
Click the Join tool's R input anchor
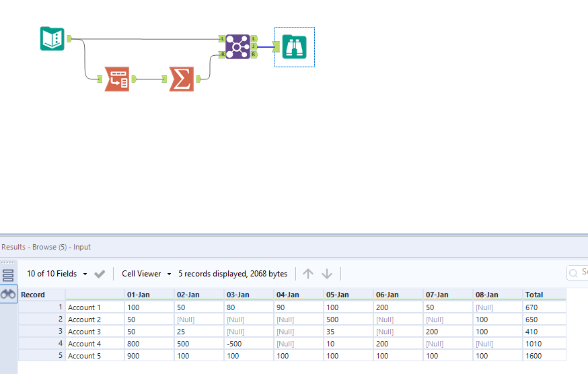click(221, 54)
